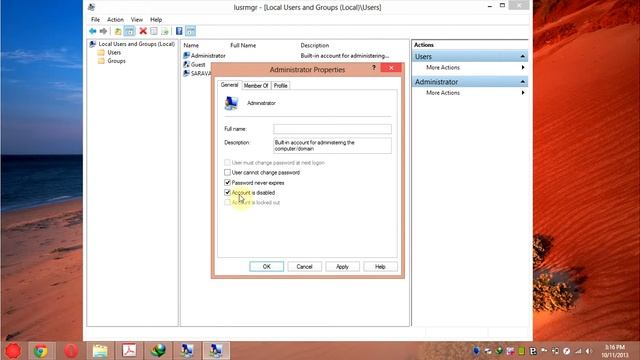Switch to the Member Of tab
Screen dimensions: 640x360
256,85
